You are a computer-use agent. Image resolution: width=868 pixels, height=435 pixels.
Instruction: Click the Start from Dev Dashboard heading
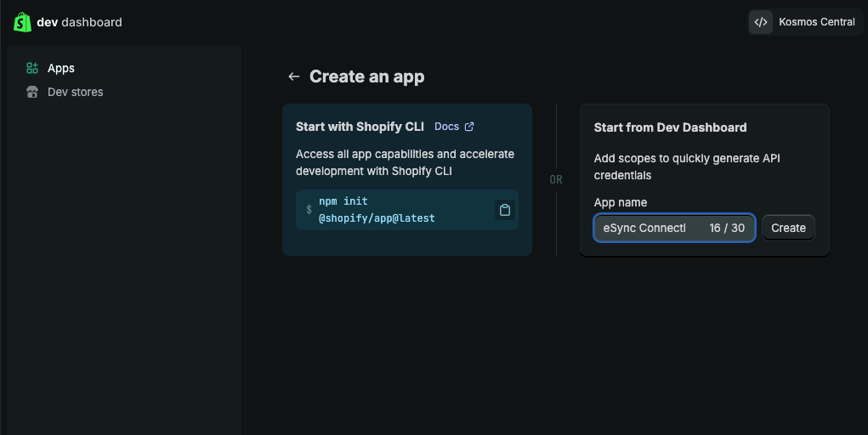(670, 127)
